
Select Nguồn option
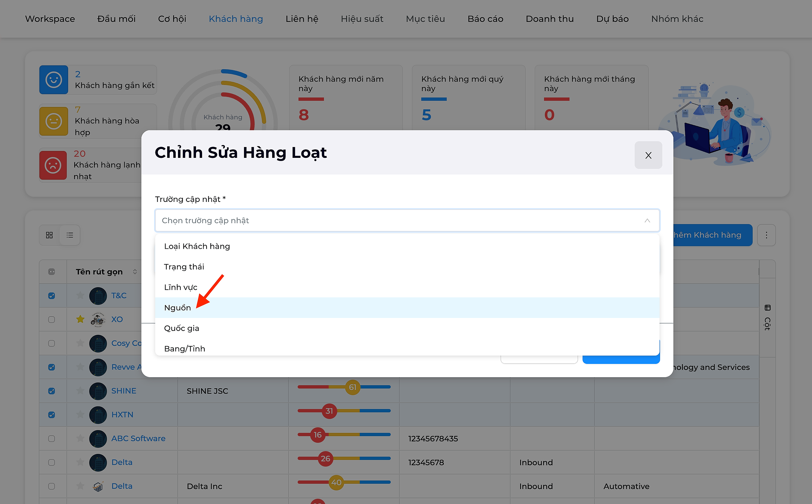tap(407, 307)
